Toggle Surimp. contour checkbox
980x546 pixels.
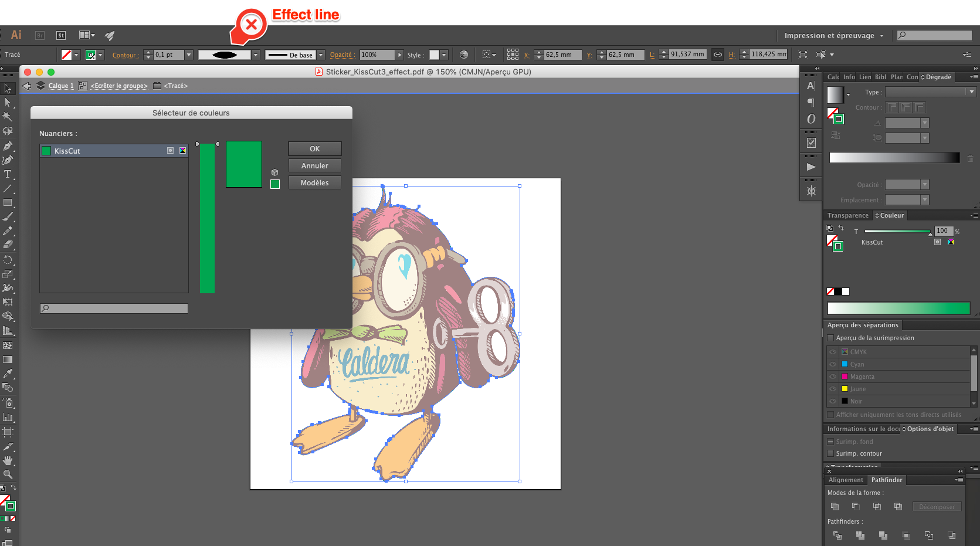pyautogui.click(x=830, y=453)
